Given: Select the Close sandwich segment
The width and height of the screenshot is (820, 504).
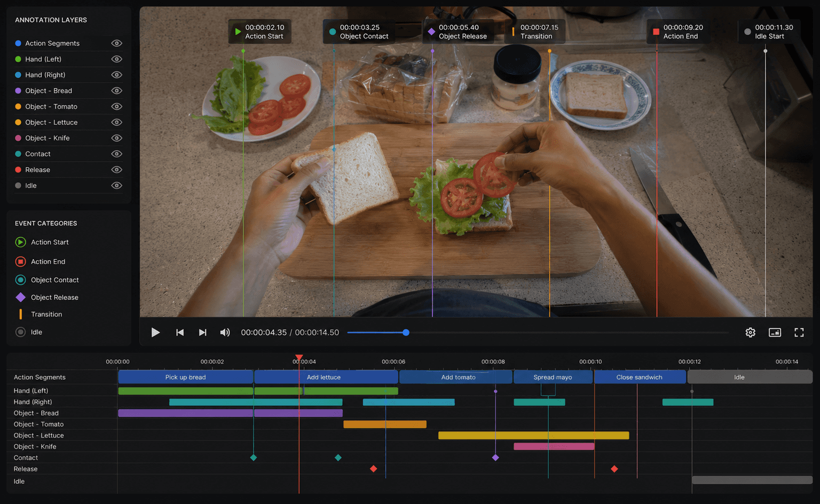Looking at the screenshot, I should click(x=640, y=377).
